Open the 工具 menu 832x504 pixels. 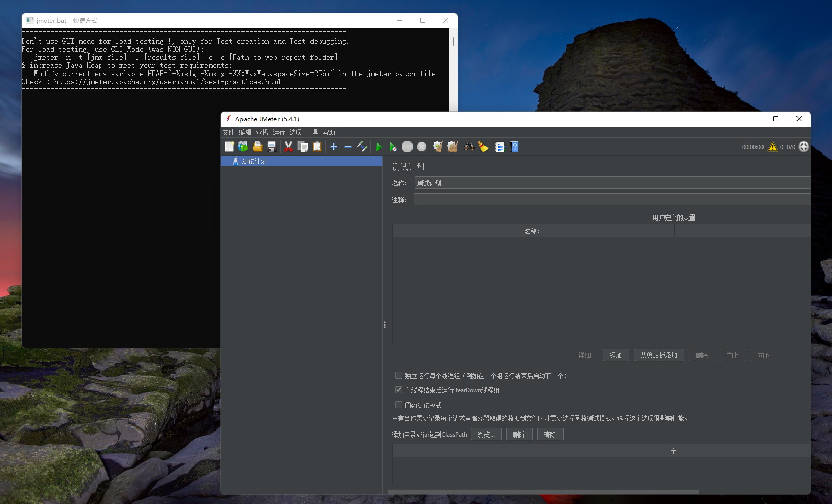click(312, 132)
